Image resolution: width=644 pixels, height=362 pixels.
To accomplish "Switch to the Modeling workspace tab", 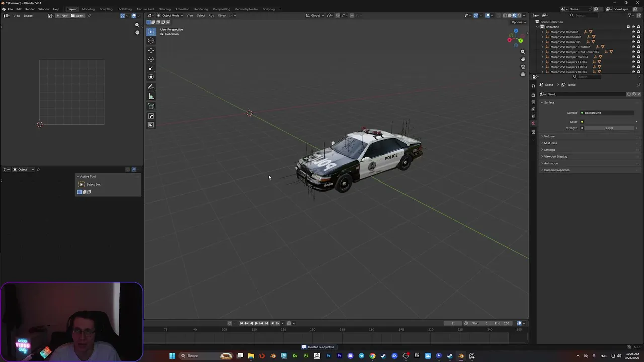I will tap(88, 9).
